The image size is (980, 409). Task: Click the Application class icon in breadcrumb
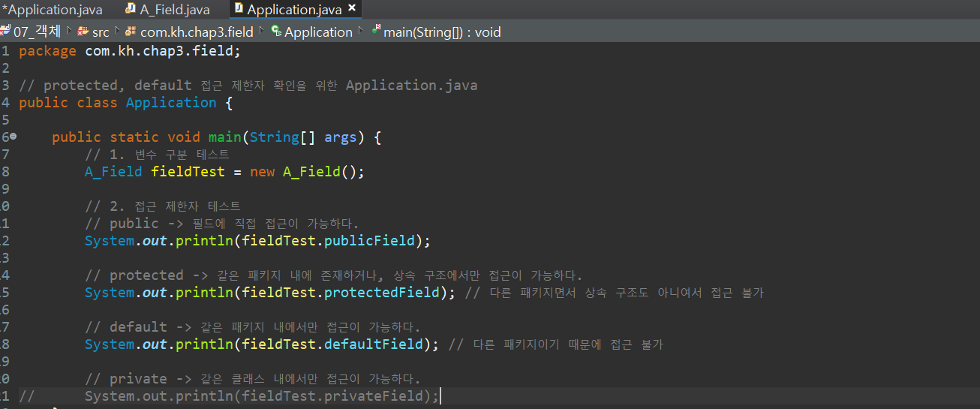point(276,31)
